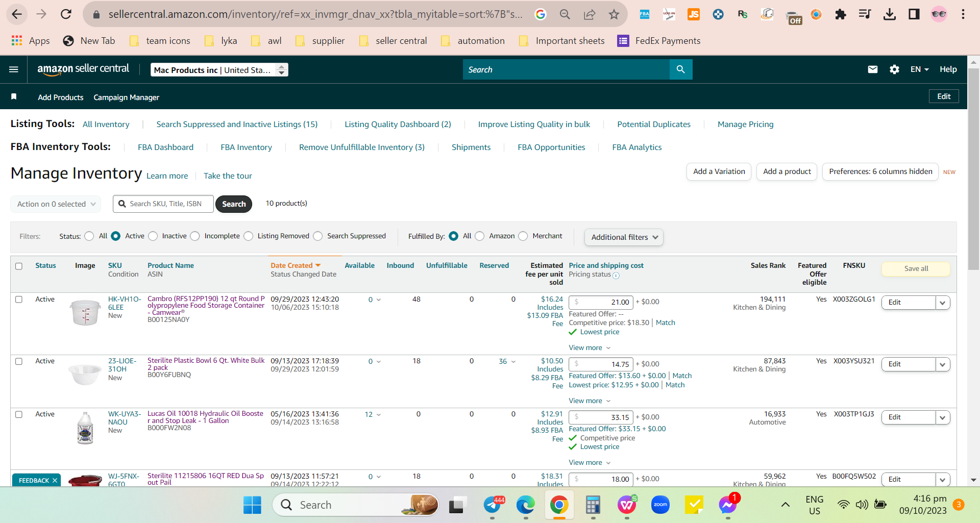Expand View more for the Cambro row
This screenshot has height=523, width=980.
[590, 348]
